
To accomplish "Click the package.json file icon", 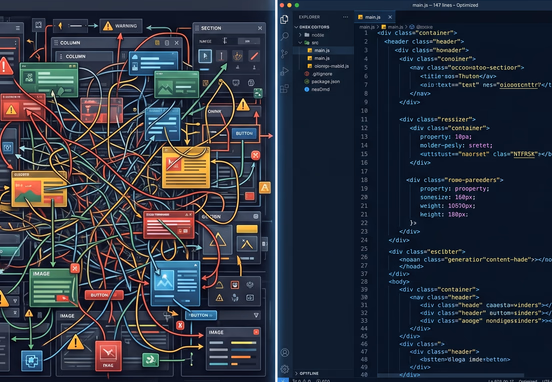I will point(307,81).
